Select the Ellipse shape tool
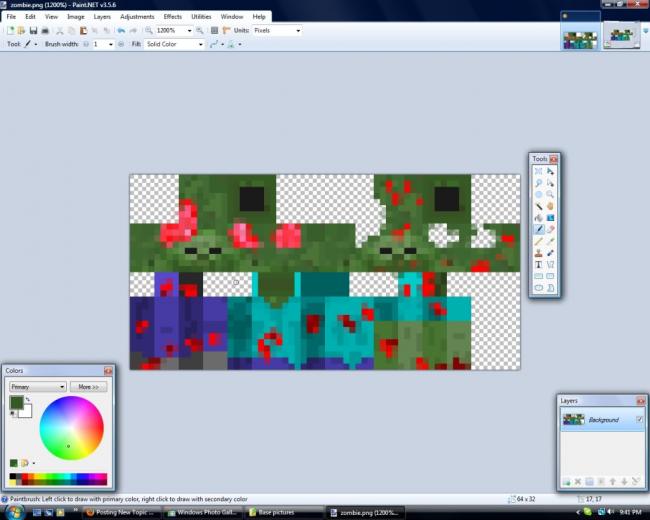This screenshot has width=650, height=520. click(x=538, y=287)
